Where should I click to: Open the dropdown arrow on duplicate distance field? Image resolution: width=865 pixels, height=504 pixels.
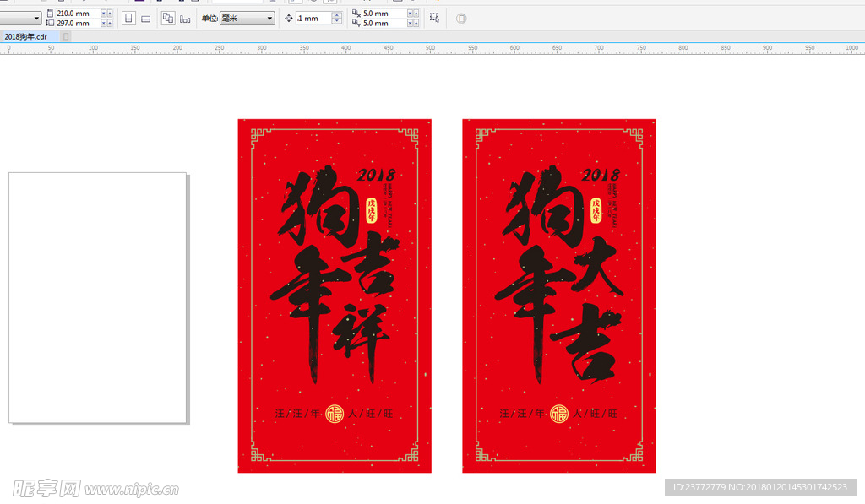tap(411, 14)
